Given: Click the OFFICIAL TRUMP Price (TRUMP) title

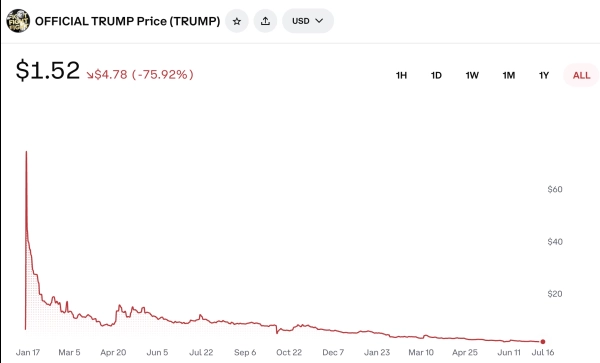Looking at the screenshot, I should (127, 21).
